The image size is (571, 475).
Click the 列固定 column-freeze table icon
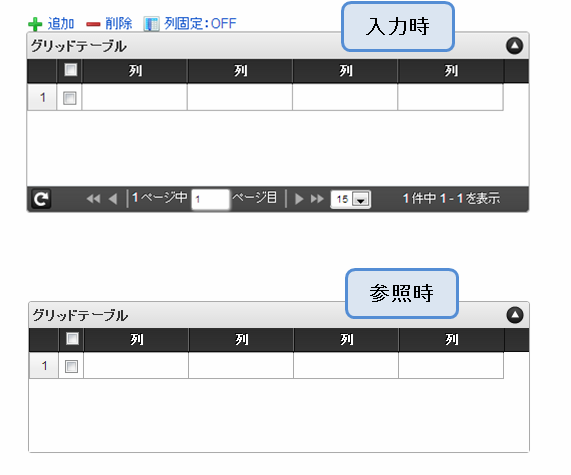coord(151,24)
